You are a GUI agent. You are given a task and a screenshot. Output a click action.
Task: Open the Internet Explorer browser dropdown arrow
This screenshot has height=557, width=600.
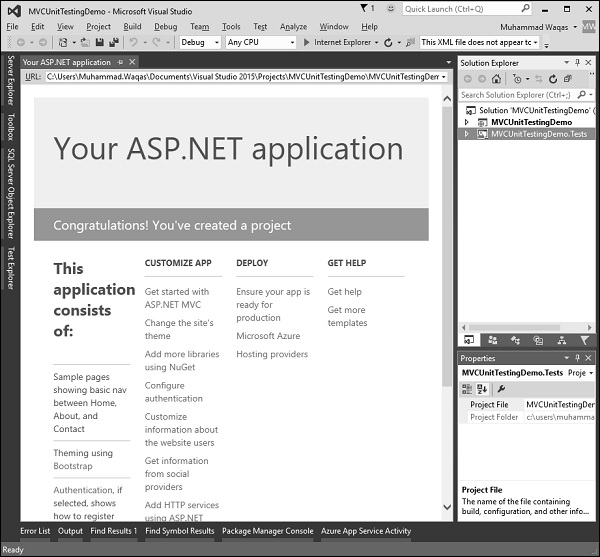(377, 42)
